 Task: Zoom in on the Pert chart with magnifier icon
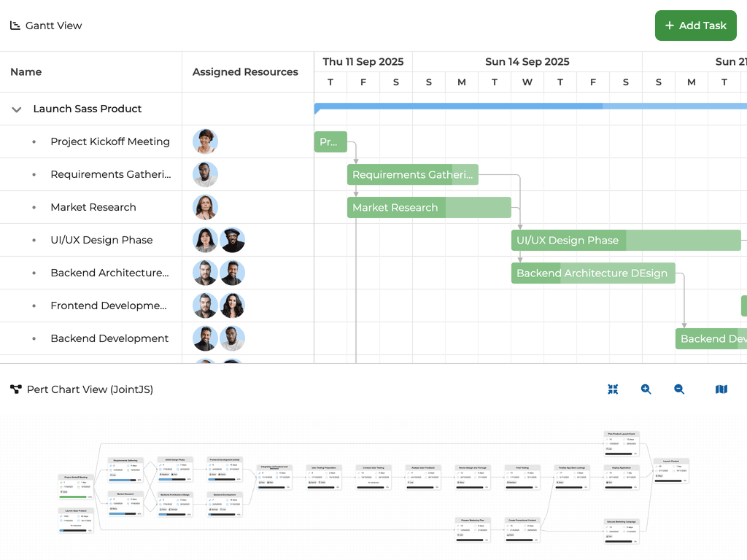[646, 389]
